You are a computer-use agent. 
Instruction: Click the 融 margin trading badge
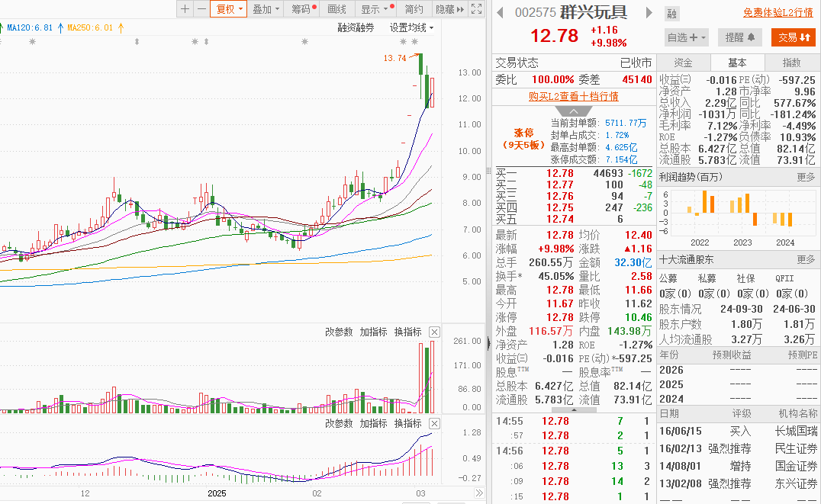(671, 14)
